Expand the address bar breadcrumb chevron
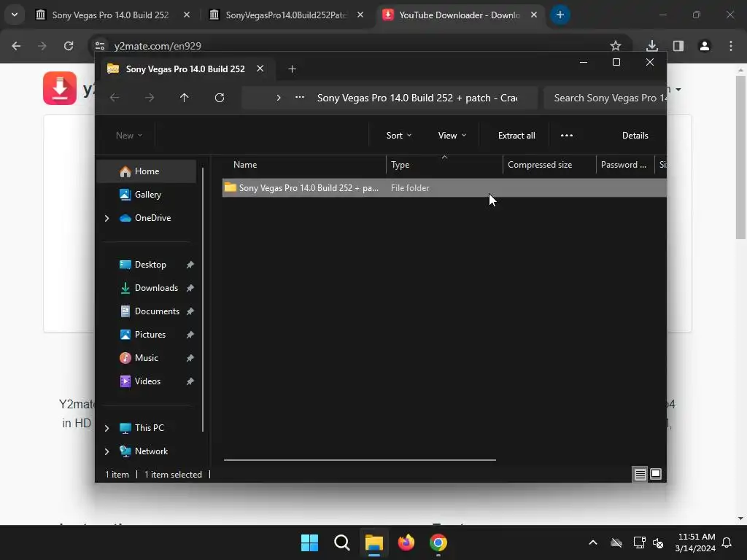 pyautogui.click(x=279, y=98)
